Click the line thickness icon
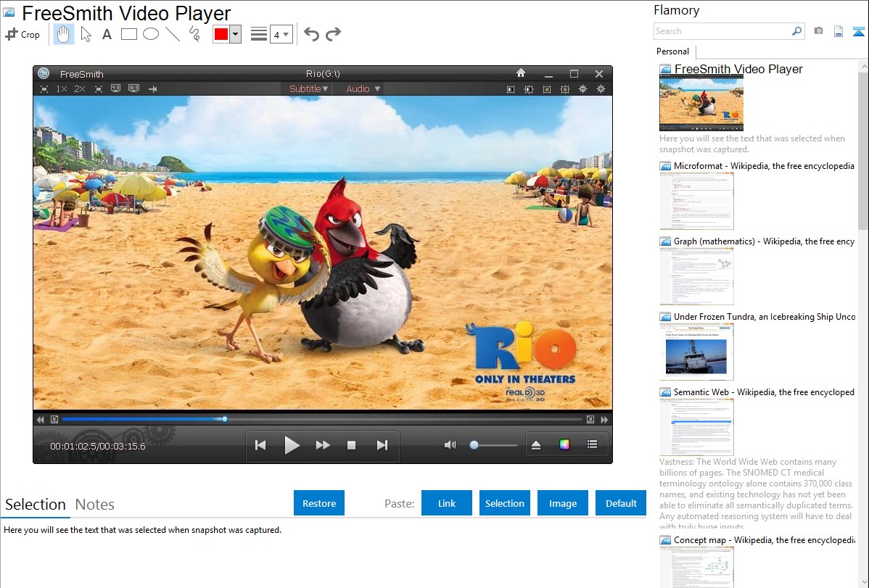The height and width of the screenshot is (588, 869). pyautogui.click(x=259, y=34)
